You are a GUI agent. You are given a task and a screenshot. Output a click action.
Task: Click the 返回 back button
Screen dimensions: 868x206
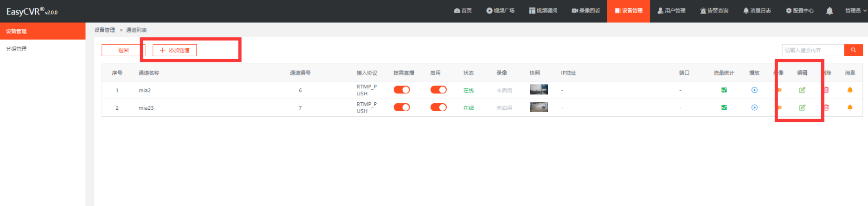point(123,50)
